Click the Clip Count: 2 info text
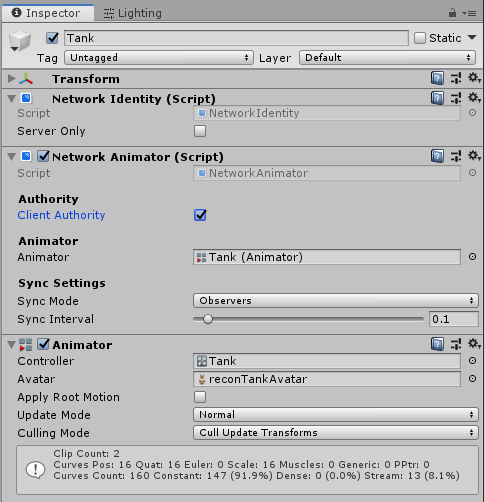This screenshot has height=502, width=484. (x=86, y=453)
